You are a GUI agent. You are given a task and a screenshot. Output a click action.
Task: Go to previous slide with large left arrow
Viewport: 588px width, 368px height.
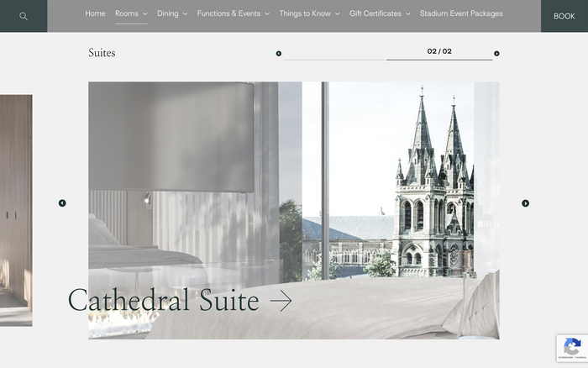tap(62, 203)
